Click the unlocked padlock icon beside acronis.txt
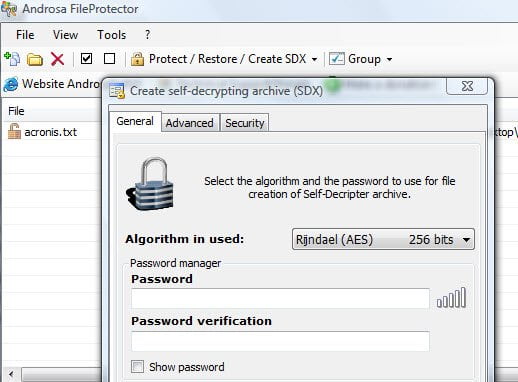 [x=14, y=131]
